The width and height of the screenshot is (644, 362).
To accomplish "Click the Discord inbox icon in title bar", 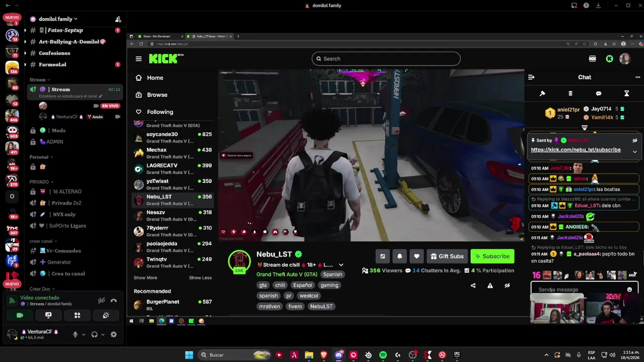I will pyautogui.click(x=574, y=6).
